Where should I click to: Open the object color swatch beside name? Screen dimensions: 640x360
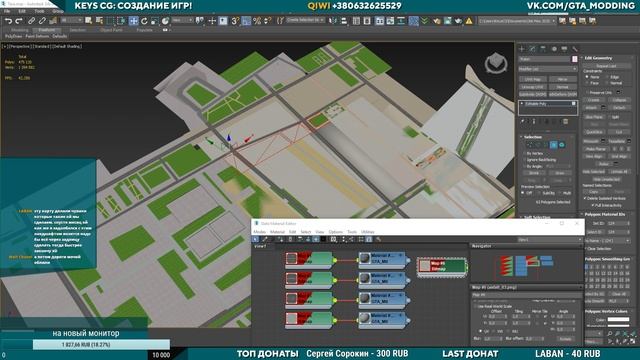click(x=574, y=59)
